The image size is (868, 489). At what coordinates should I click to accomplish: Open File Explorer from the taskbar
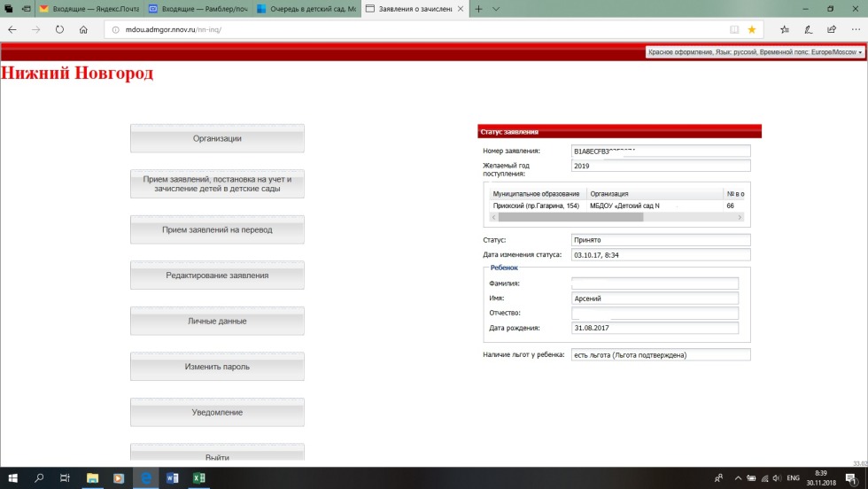pos(92,478)
